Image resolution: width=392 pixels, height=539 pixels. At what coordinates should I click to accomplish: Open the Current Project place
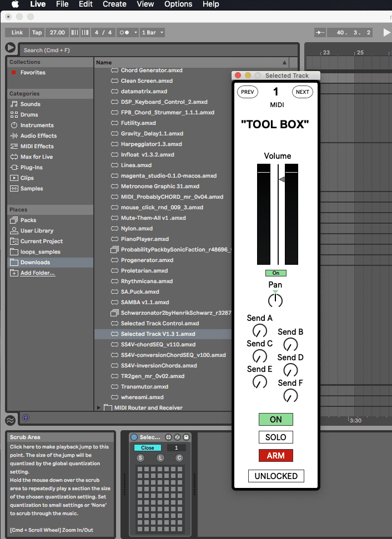pyautogui.click(x=41, y=241)
